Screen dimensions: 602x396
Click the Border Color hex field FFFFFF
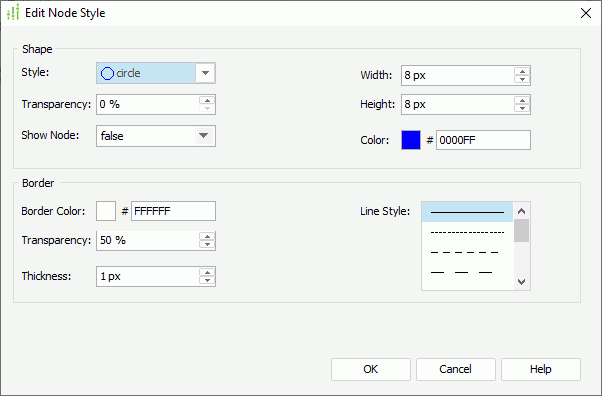[174, 211]
